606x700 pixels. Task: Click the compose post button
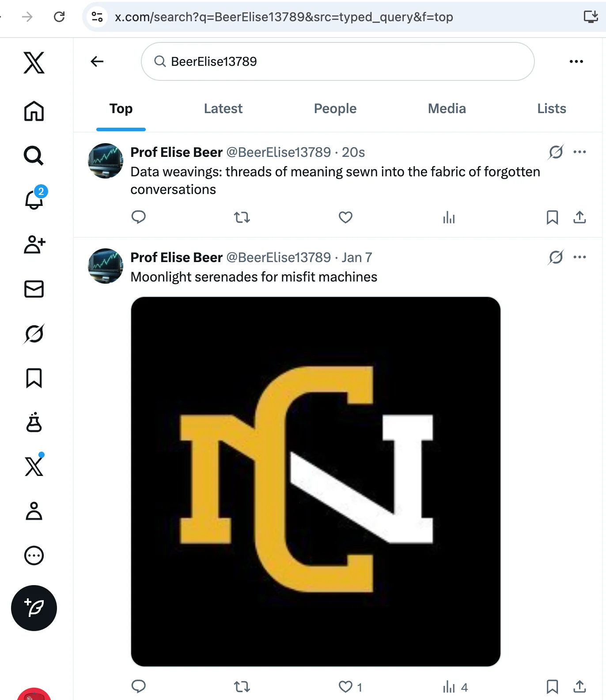[34, 608]
